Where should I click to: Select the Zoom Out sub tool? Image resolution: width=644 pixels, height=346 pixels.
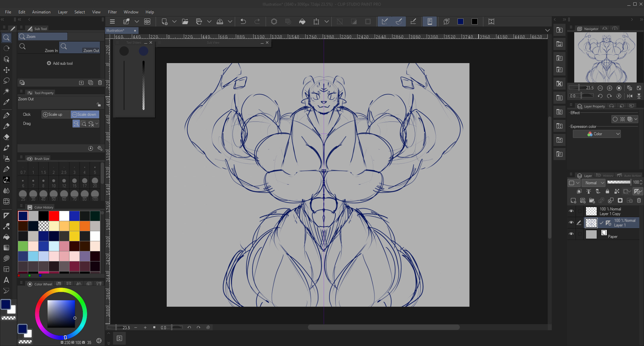80,47
